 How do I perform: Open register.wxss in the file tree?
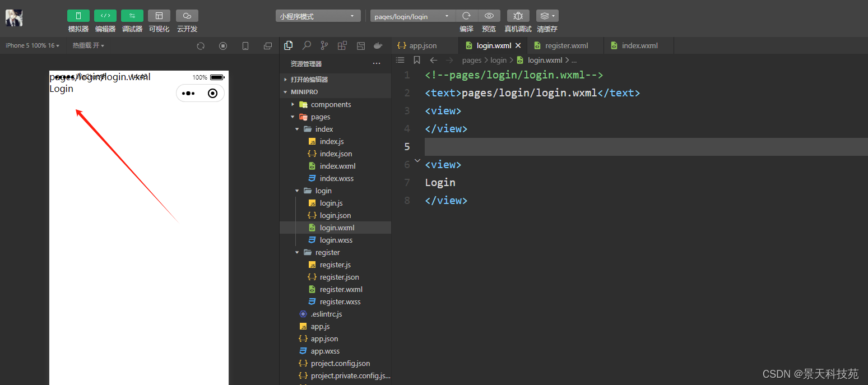pyautogui.click(x=335, y=301)
